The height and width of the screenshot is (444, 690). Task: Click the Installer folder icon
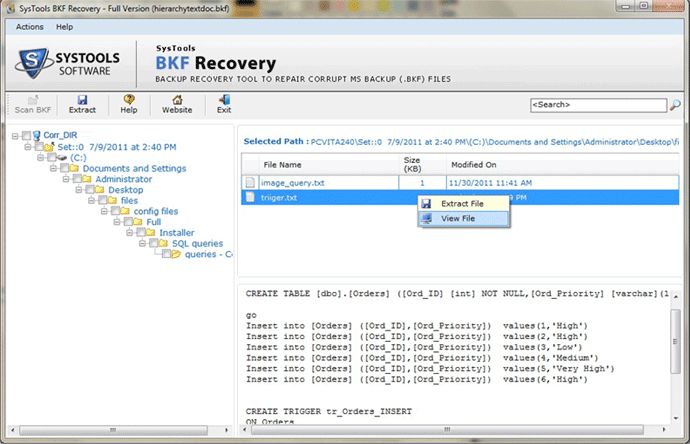click(x=150, y=232)
